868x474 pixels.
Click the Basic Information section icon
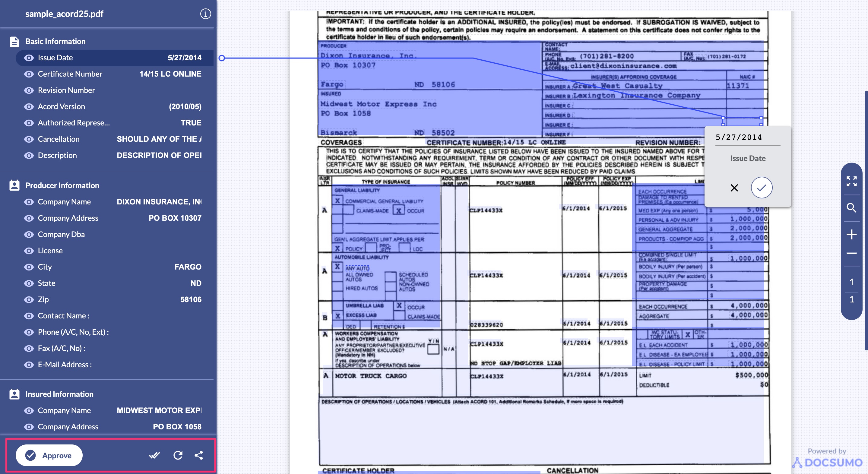pyautogui.click(x=14, y=41)
